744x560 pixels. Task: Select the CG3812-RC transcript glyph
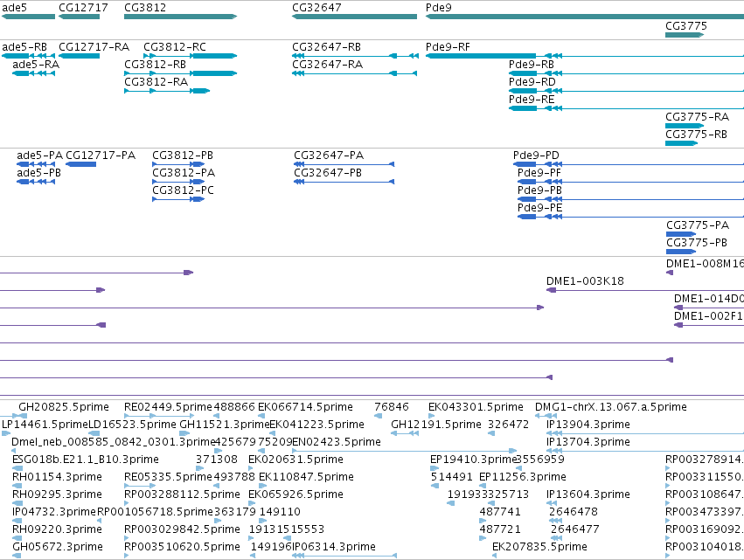point(190,56)
